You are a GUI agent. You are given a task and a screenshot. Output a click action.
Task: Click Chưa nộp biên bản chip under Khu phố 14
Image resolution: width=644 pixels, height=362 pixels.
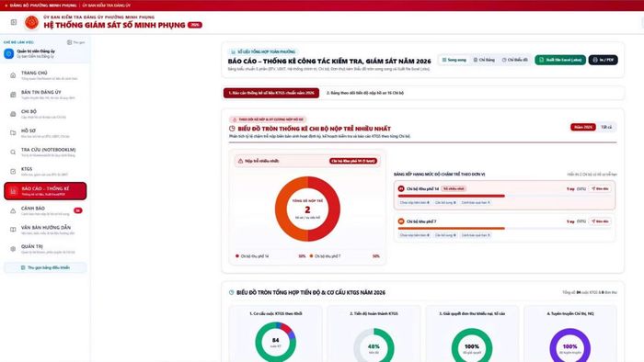(x=415, y=202)
